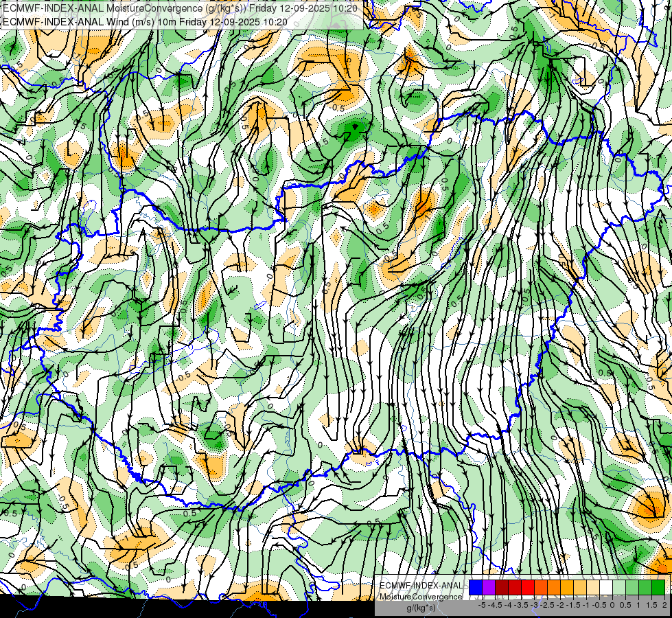Select the darkest maroon legend swatch
This screenshot has height=618, width=672.
coord(502,587)
